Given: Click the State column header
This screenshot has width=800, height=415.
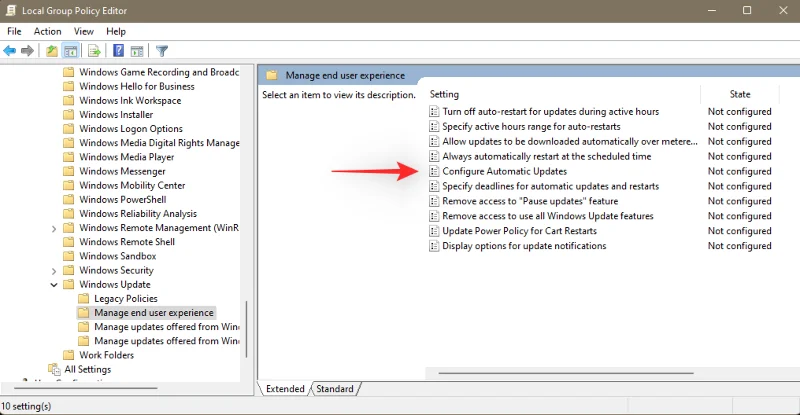Looking at the screenshot, I should 740,94.
